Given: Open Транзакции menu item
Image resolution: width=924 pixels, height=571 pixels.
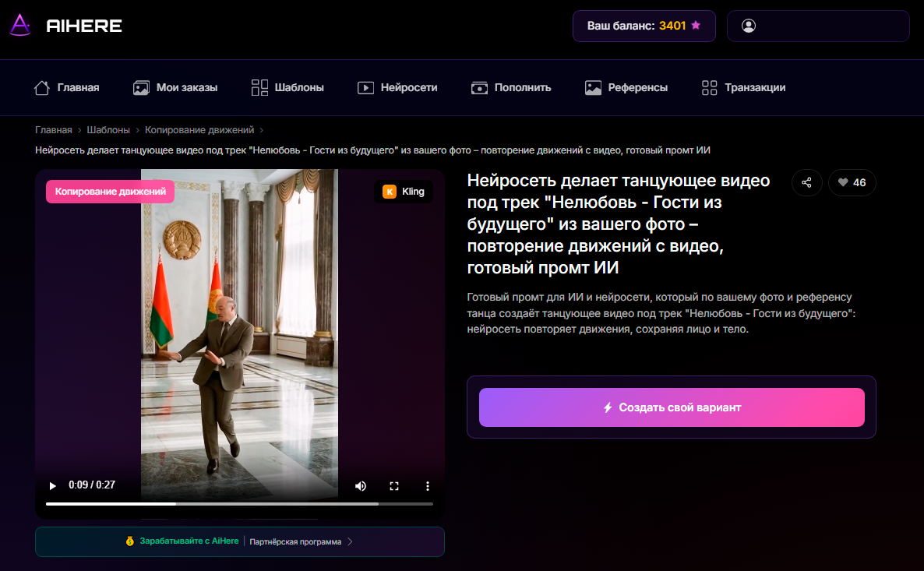Looking at the screenshot, I should (x=755, y=88).
